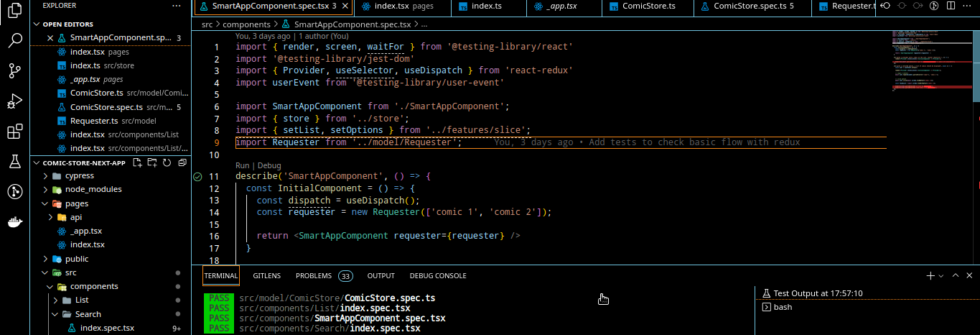Click passed test indicator beside line 11

click(197, 176)
